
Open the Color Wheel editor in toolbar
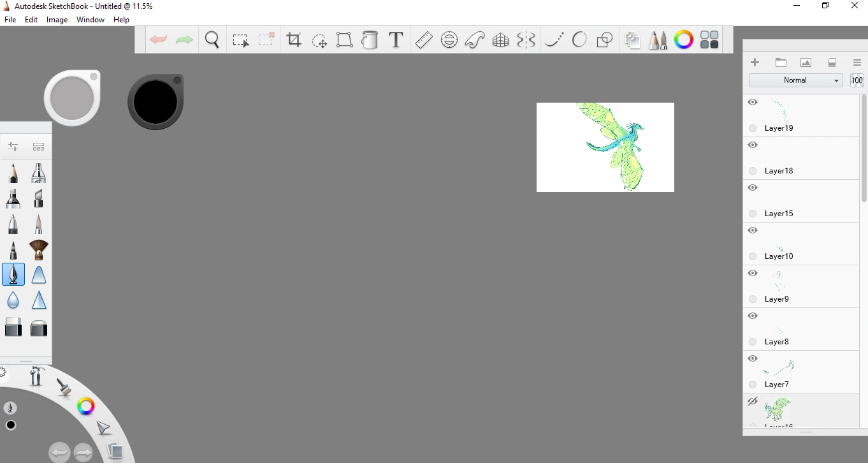[x=684, y=40]
